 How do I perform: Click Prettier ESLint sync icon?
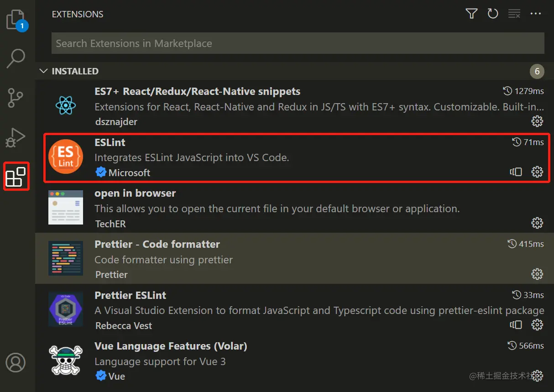click(516, 325)
